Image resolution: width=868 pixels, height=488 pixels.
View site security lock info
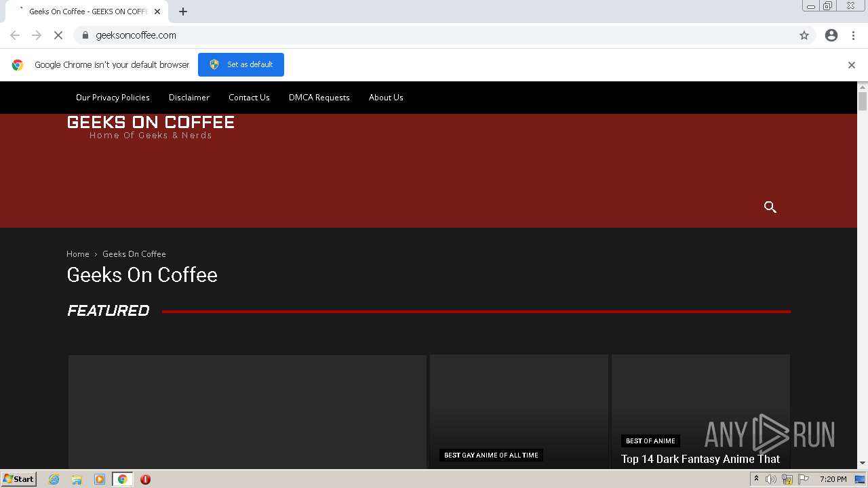click(x=85, y=35)
